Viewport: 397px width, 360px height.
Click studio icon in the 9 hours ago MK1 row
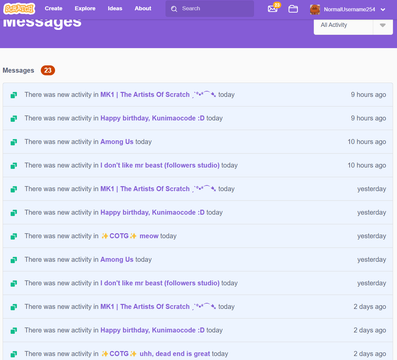point(14,95)
